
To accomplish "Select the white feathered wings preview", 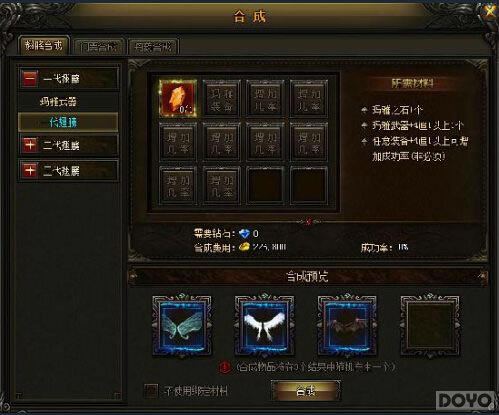I will coord(264,325).
